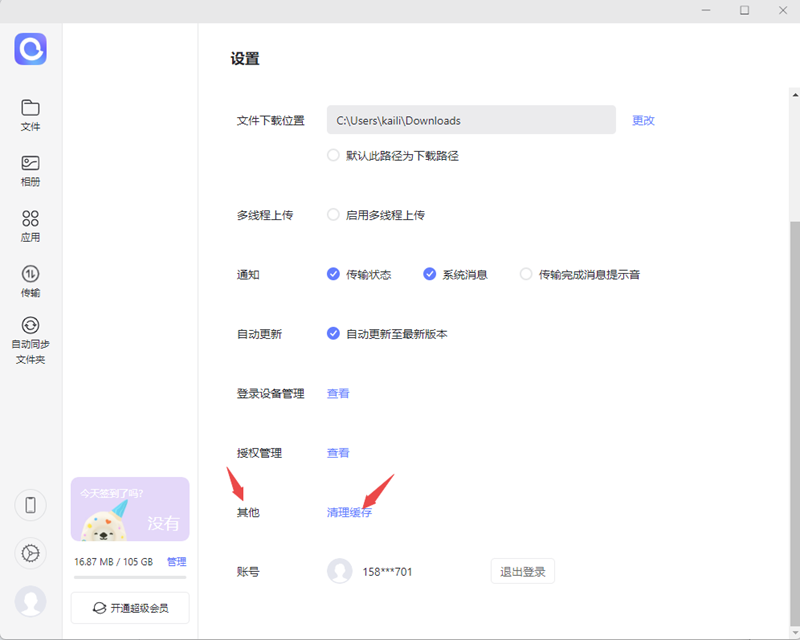The image size is (800, 640).
Task: Open the 文件 section in the sidebar
Action: coord(30,113)
